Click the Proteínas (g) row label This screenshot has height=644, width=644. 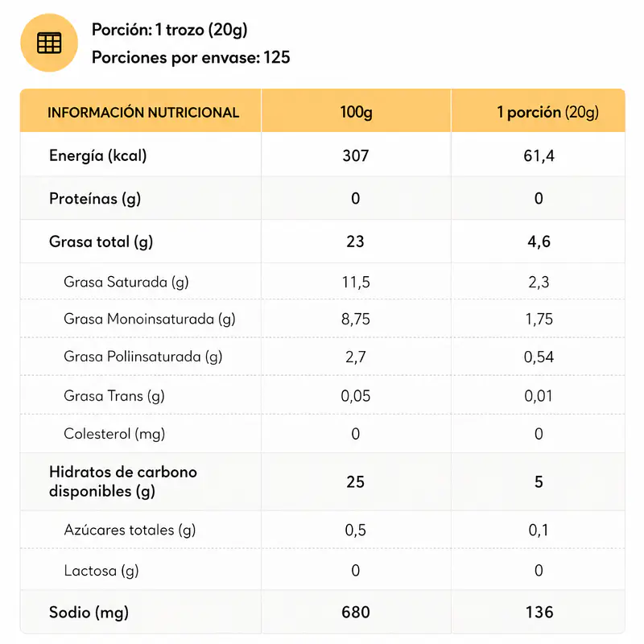(95, 198)
